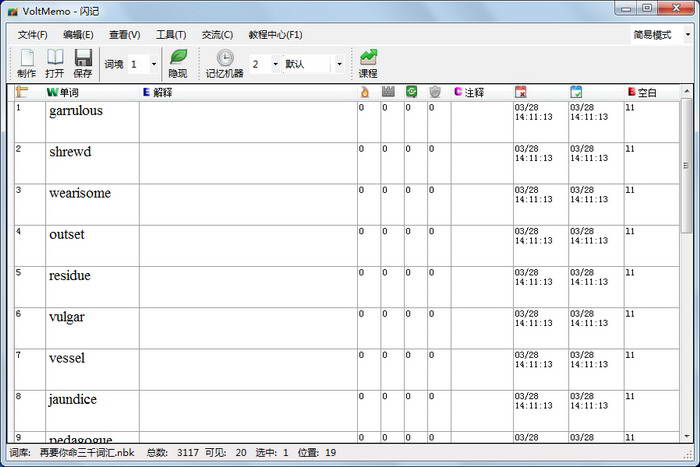This screenshot has width=700, height=467.
Task: Expand the memory machine number 2 dropdown
Action: pyautogui.click(x=275, y=64)
